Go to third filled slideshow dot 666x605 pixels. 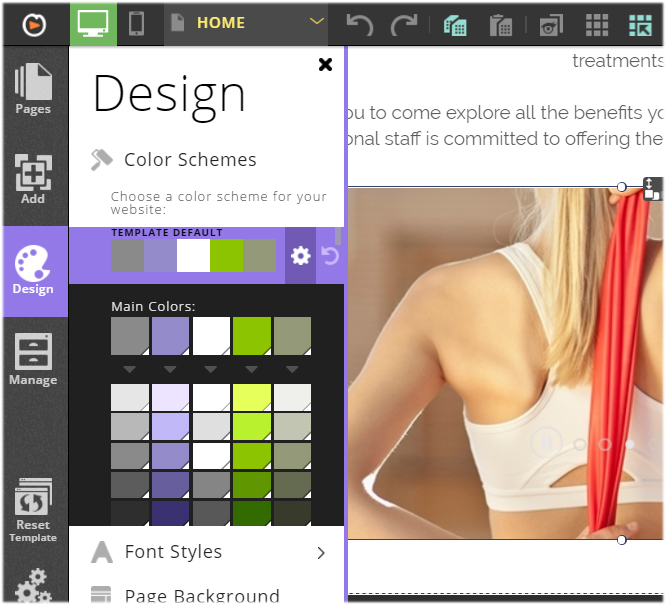point(630,444)
